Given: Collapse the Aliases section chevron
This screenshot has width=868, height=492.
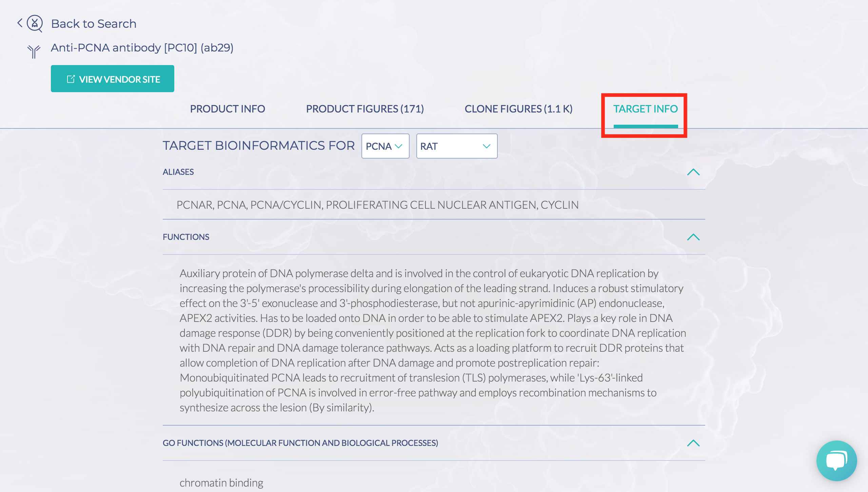Looking at the screenshot, I should point(693,172).
